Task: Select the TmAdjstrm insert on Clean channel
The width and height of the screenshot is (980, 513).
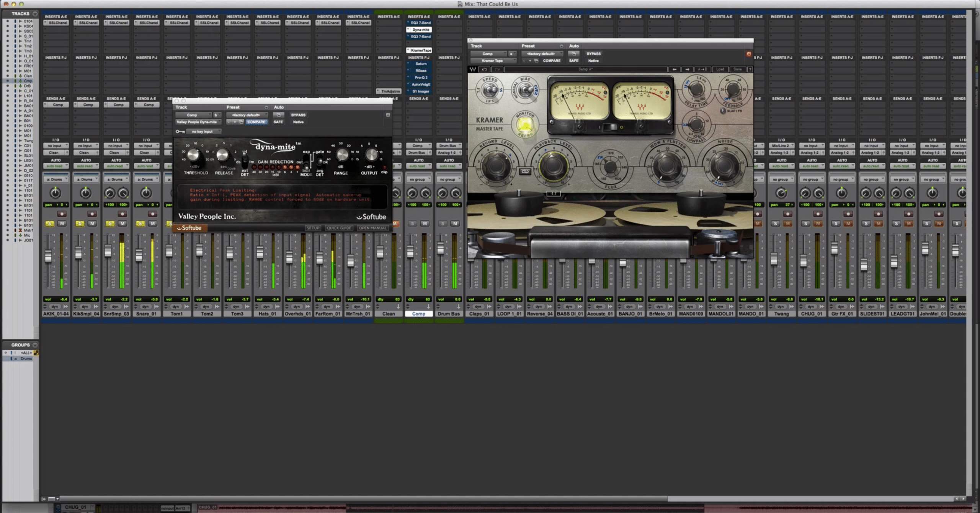Action: 389,91
